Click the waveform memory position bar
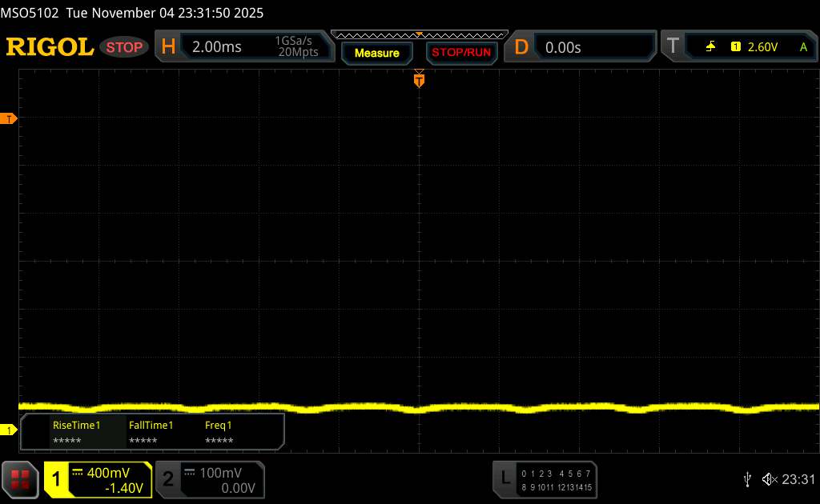820x504 pixels. point(419,34)
